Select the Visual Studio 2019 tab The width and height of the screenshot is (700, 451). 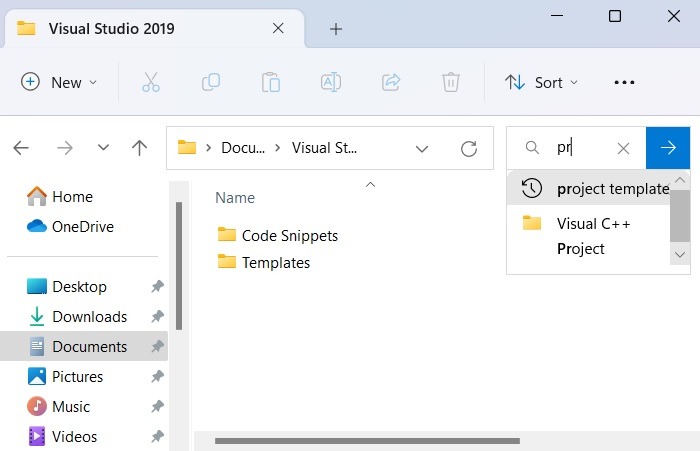click(x=154, y=29)
